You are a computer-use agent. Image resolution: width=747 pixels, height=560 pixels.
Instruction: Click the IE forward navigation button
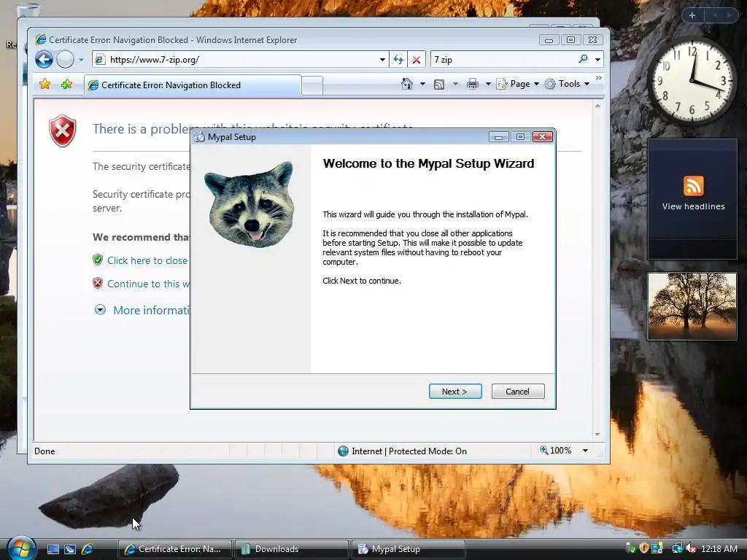pos(65,60)
